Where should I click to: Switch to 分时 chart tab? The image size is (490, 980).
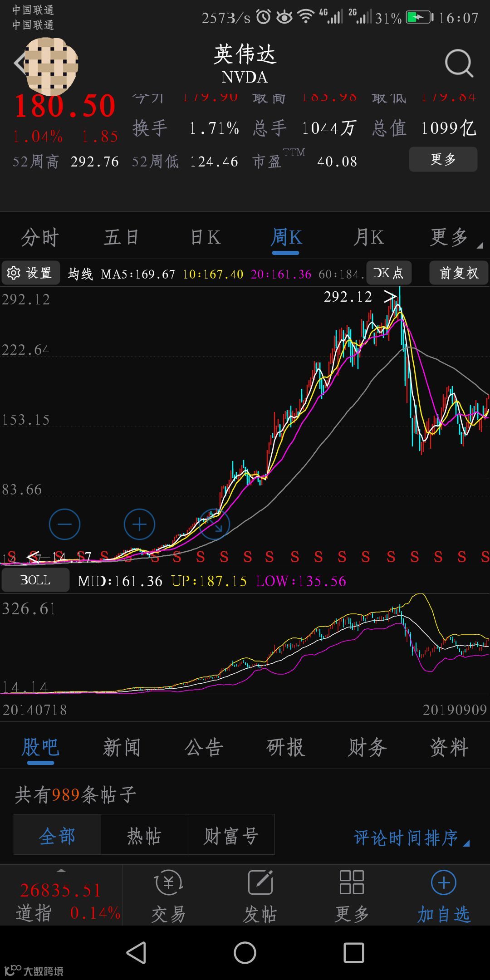[40, 237]
